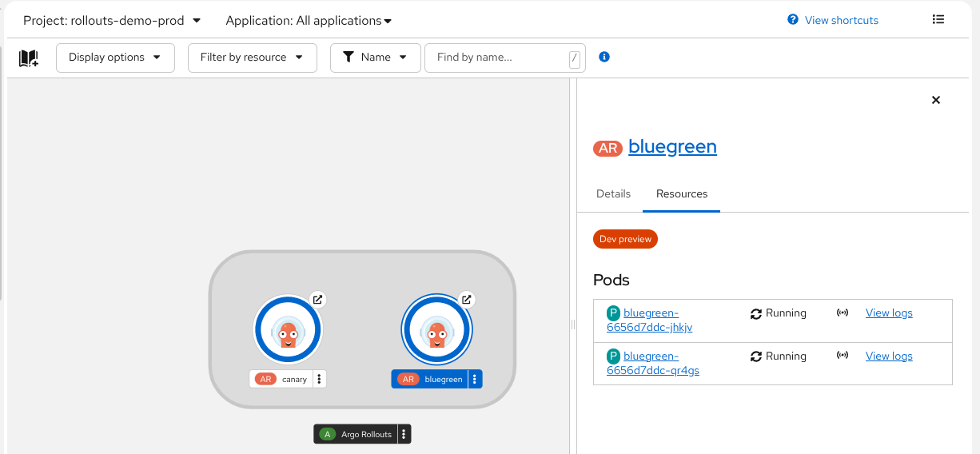Open the Name filter type dropdown
This screenshot has height=454, width=980.
point(375,58)
